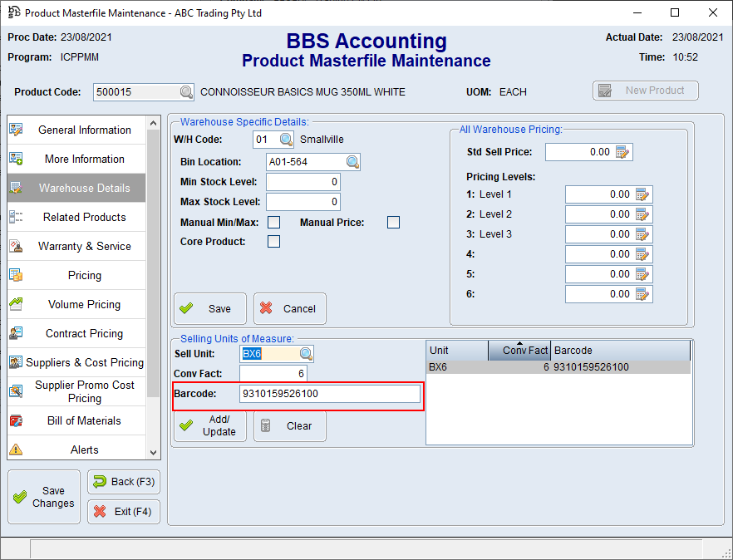The width and height of the screenshot is (733, 560).
Task: Open the Std Sell Price calculator icon
Action: coord(623,152)
